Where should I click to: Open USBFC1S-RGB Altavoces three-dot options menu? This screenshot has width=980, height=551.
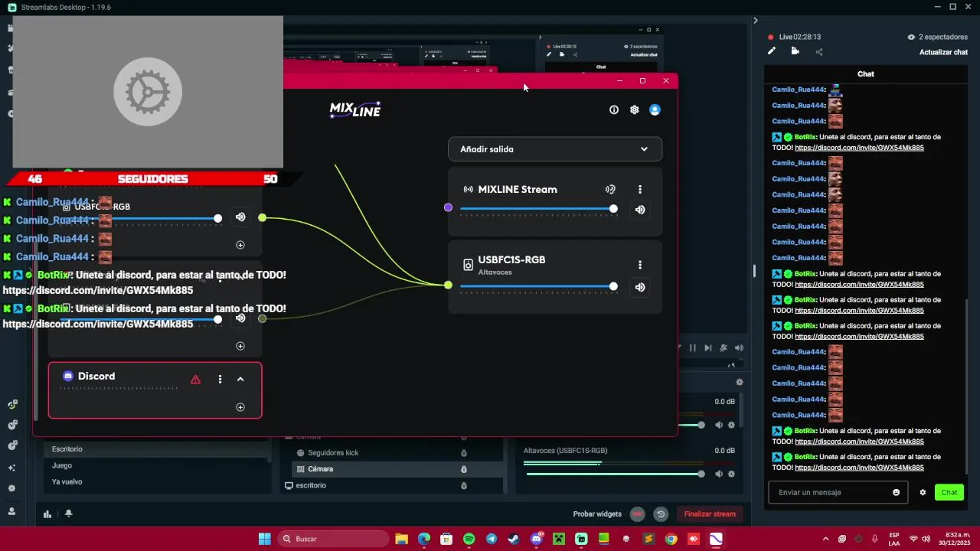[640, 265]
